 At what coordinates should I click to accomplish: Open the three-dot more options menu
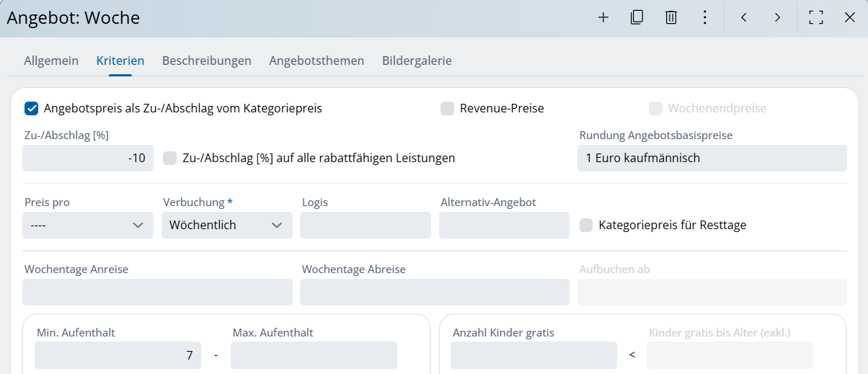705,18
